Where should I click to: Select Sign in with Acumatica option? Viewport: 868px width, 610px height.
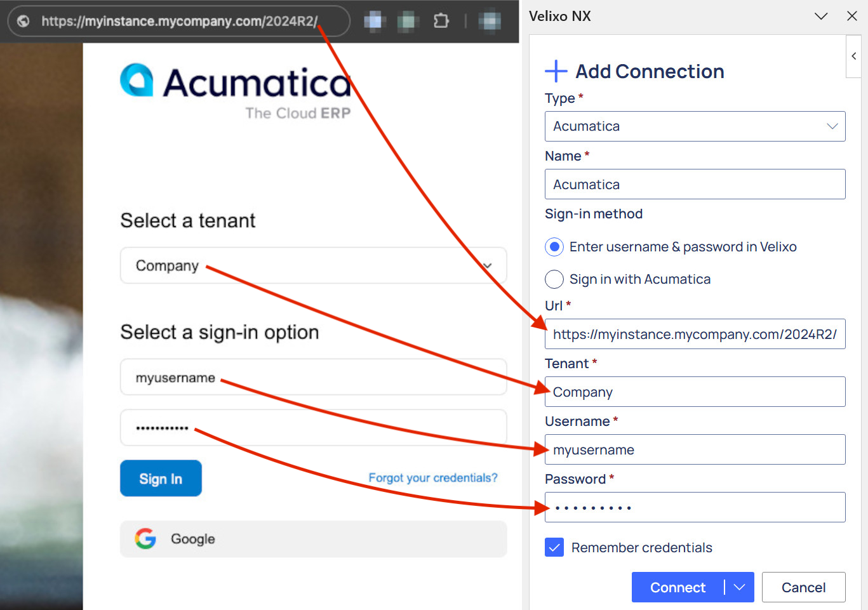click(x=554, y=279)
